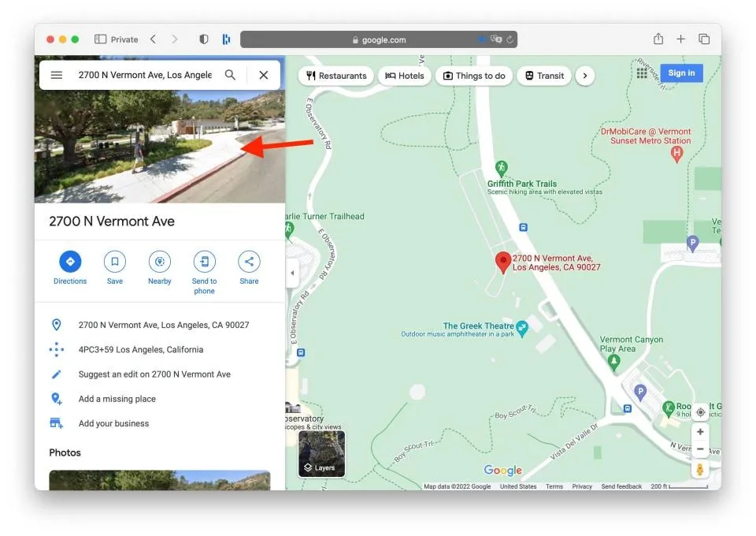This screenshot has height=536, width=756.
Task: Open Google apps grid icon
Action: [642, 73]
